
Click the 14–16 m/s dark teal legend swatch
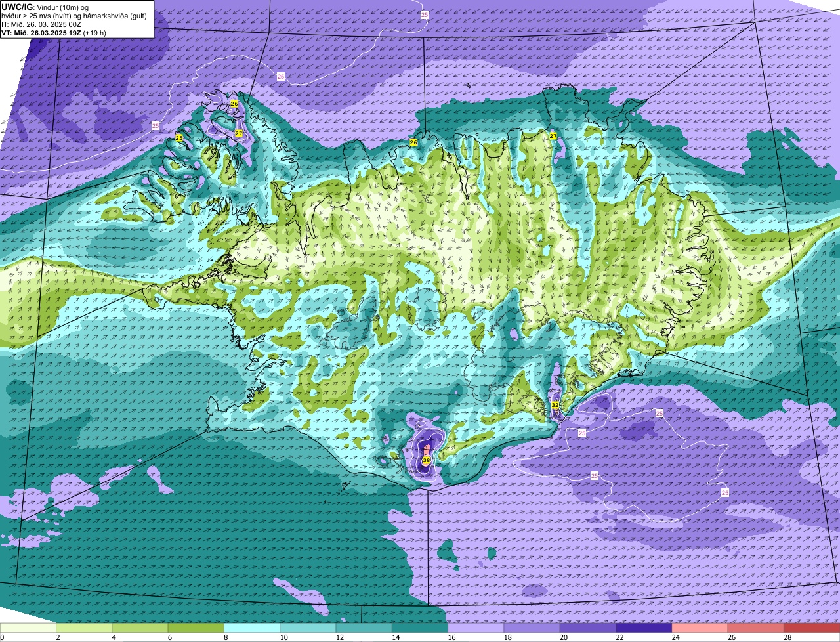point(420,628)
